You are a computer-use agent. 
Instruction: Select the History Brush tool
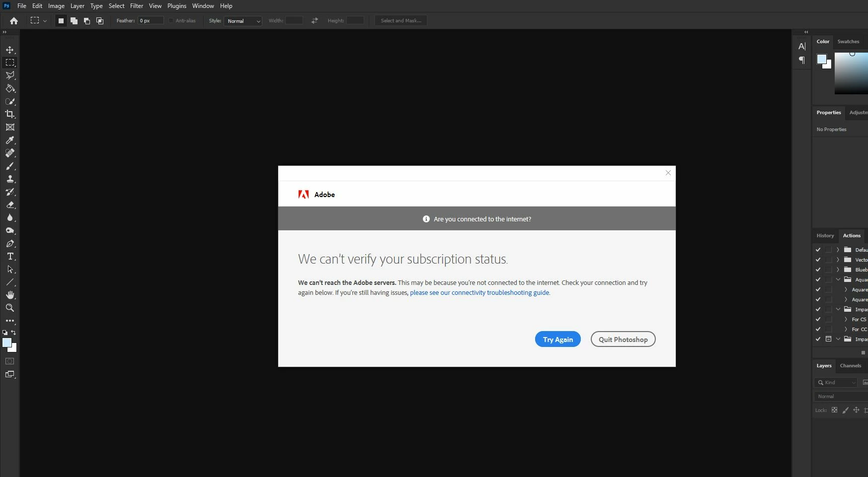pyautogui.click(x=10, y=192)
